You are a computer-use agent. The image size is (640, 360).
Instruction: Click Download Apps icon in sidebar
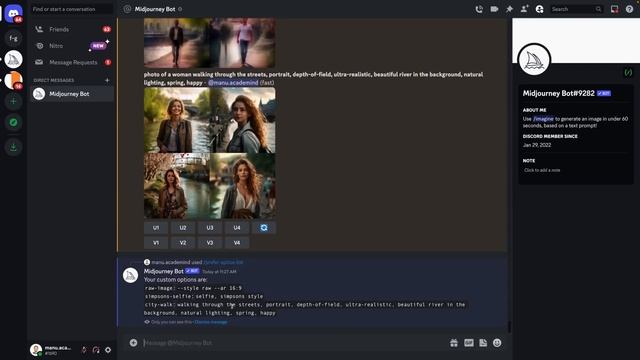13,147
